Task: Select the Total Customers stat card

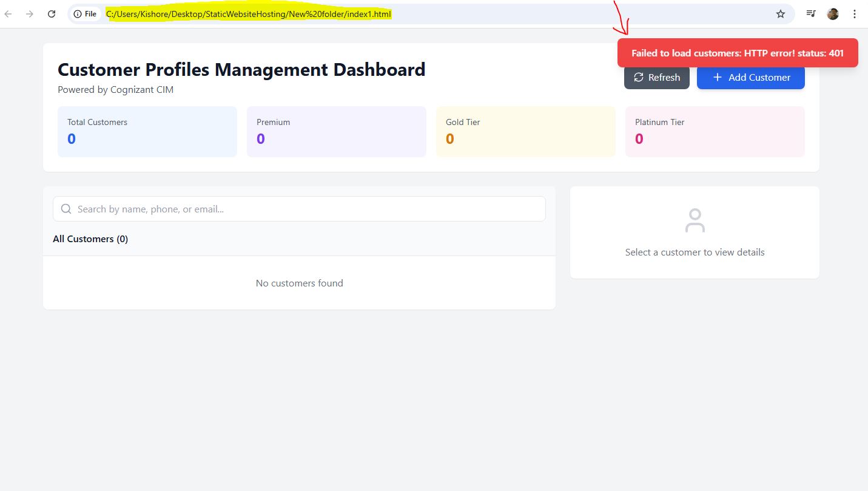Action: click(147, 132)
